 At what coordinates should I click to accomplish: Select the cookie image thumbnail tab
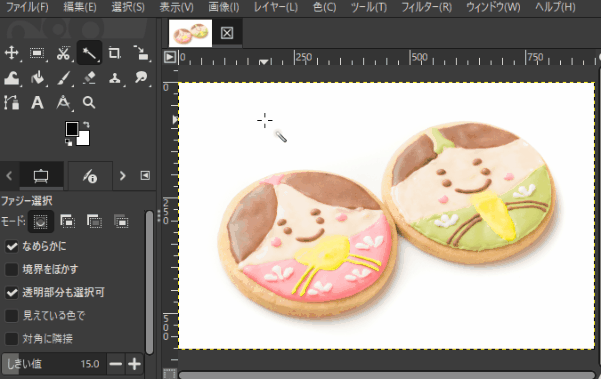[x=190, y=33]
